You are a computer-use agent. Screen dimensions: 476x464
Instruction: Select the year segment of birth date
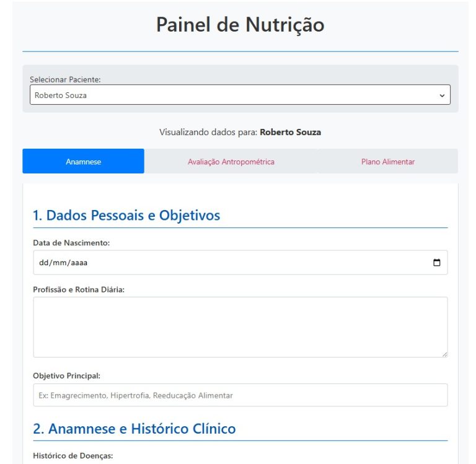pyautogui.click(x=79, y=263)
